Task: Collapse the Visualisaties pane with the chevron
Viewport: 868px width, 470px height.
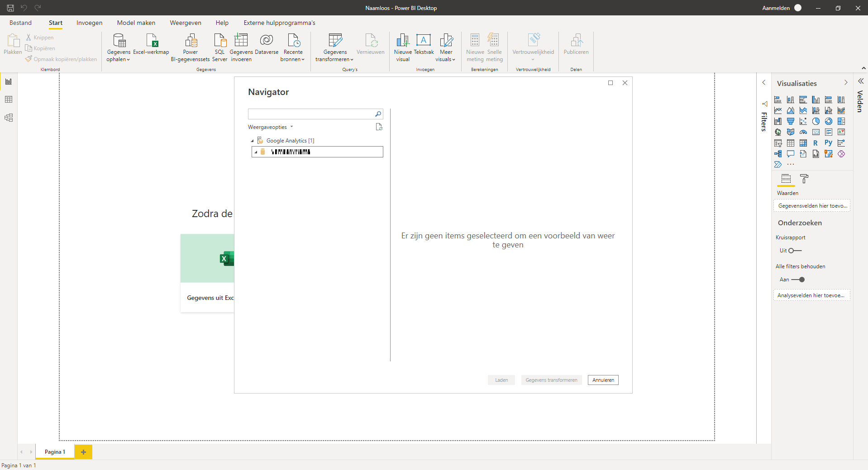Action: tap(845, 83)
